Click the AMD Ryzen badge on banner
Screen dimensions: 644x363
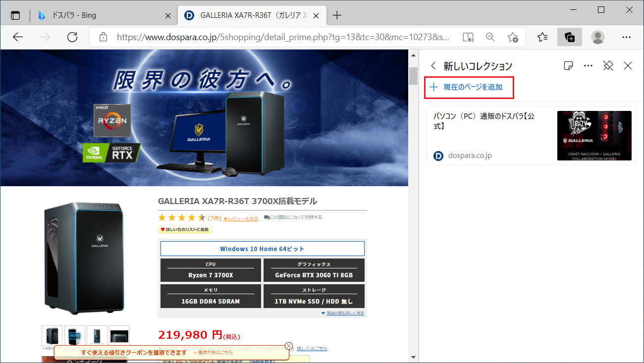coord(112,120)
